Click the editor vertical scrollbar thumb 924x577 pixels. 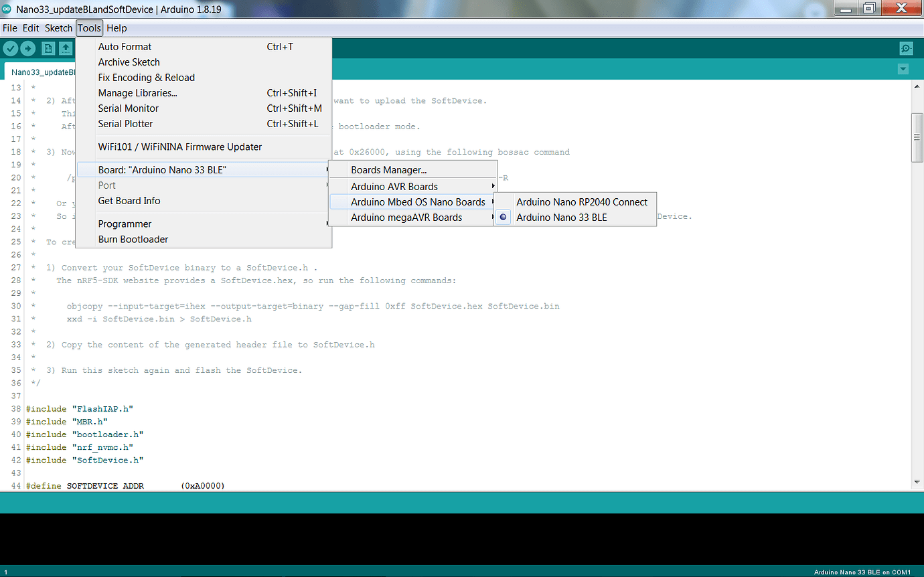click(x=917, y=137)
